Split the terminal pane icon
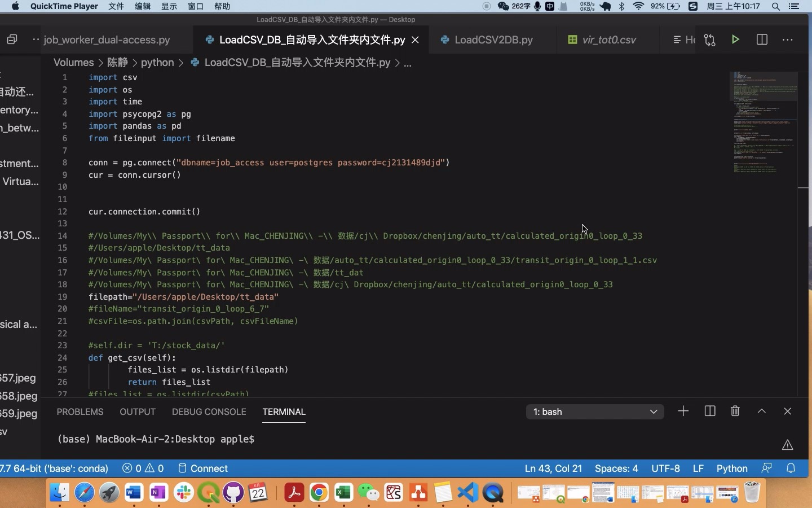This screenshot has height=508, width=812. pos(709,411)
